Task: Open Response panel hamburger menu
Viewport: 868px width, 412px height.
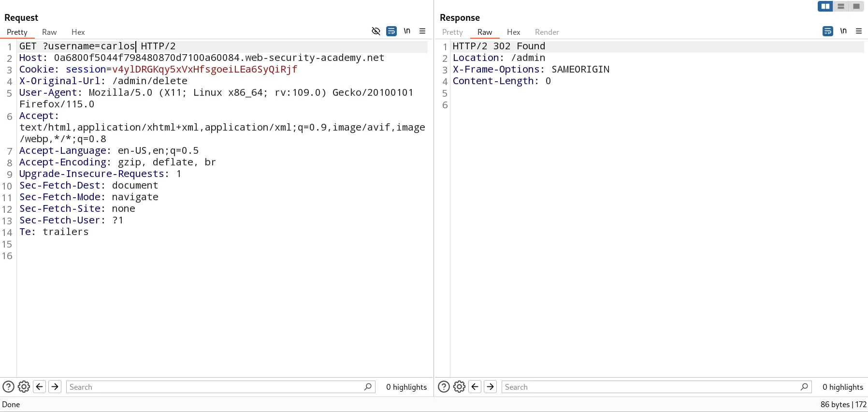Action: 859,31
